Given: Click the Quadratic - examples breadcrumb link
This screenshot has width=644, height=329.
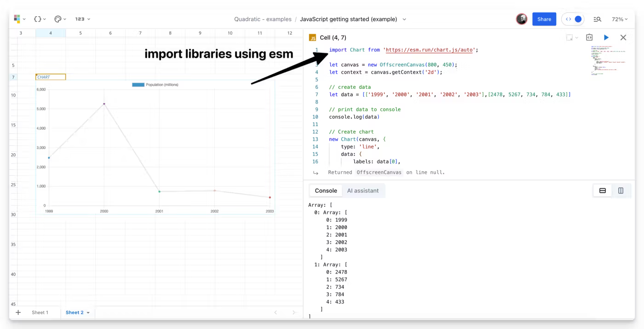Looking at the screenshot, I should [x=263, y=19].
